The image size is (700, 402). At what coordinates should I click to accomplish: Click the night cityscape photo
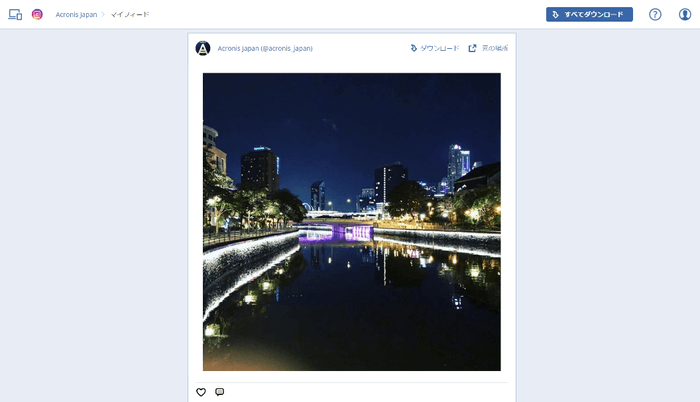352,222
